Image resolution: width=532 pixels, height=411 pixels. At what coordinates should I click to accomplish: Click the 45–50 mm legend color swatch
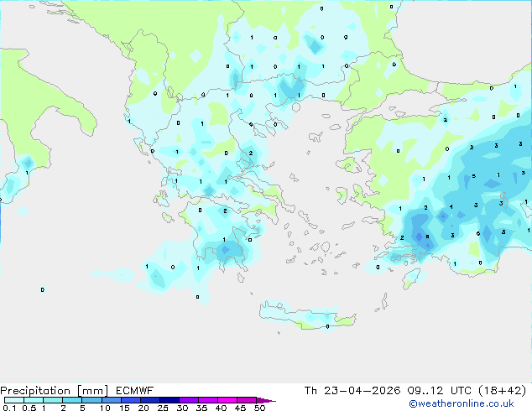[x=247, y=400]
